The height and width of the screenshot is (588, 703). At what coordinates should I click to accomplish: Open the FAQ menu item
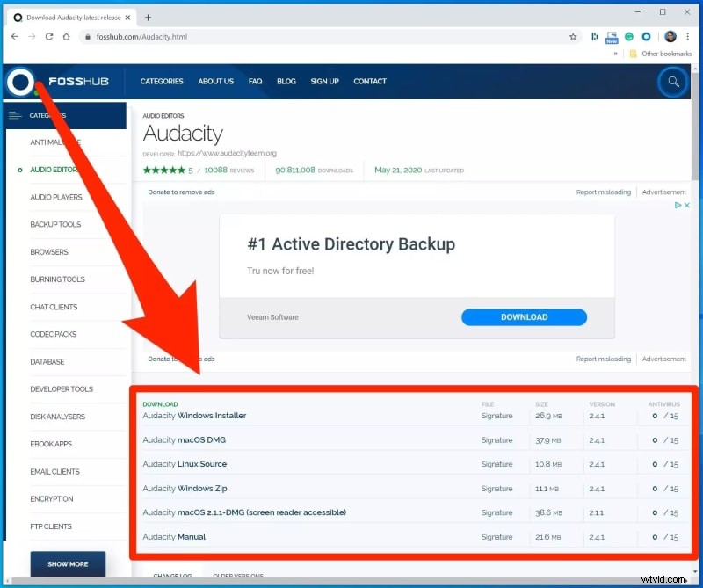pos(255,81)
